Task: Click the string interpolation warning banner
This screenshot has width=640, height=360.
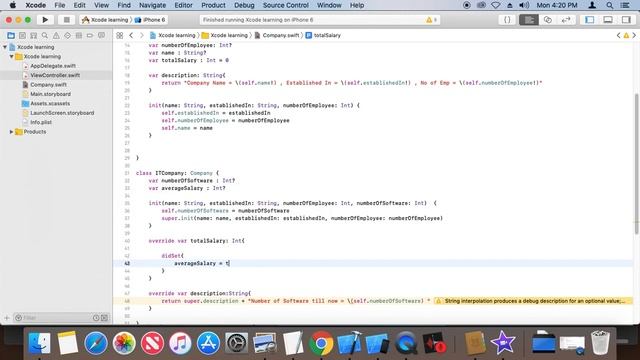Action: coord(533,301)
